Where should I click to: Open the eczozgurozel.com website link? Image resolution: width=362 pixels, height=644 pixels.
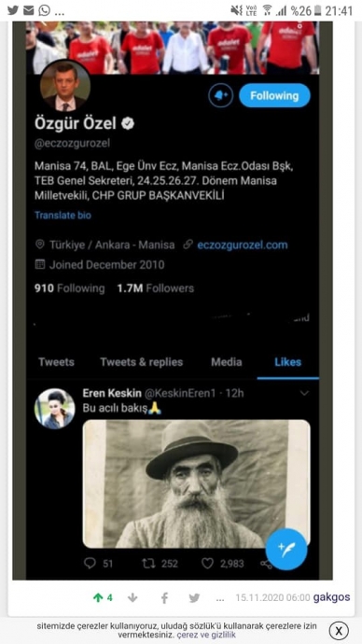pos(243,245)
